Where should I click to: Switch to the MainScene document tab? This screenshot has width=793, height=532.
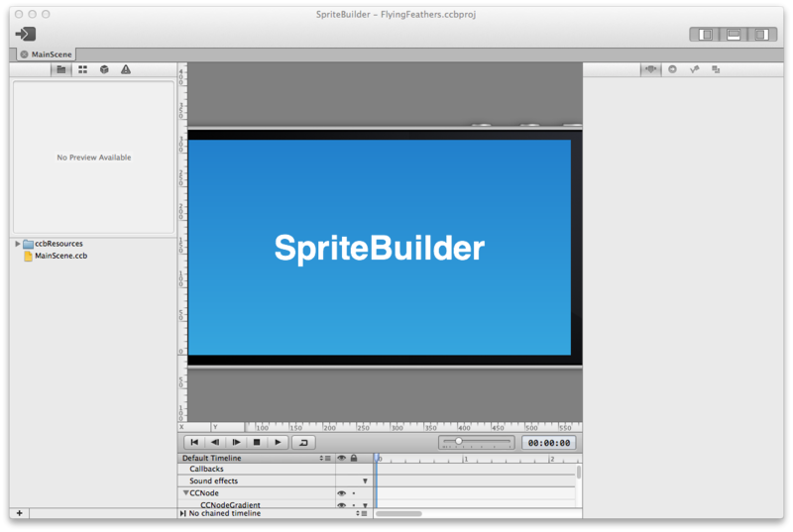point(52,54)
